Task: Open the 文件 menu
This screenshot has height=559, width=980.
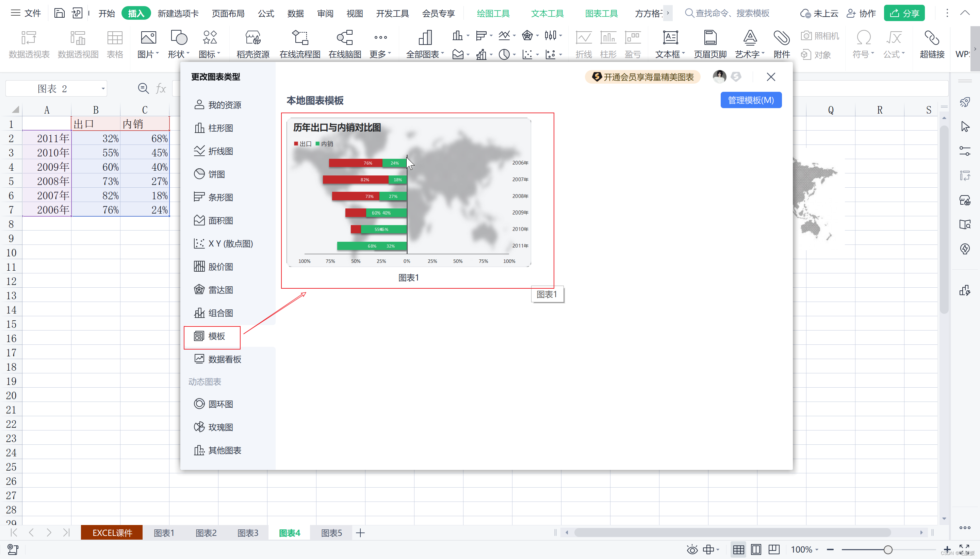Action: pyautogui.click(x=26, y=13)
